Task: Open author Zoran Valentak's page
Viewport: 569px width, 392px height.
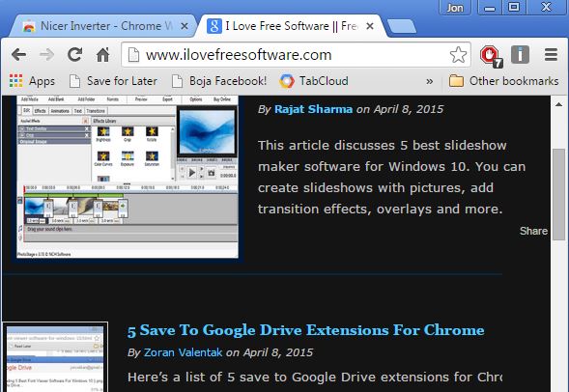Action: point(183,352)
